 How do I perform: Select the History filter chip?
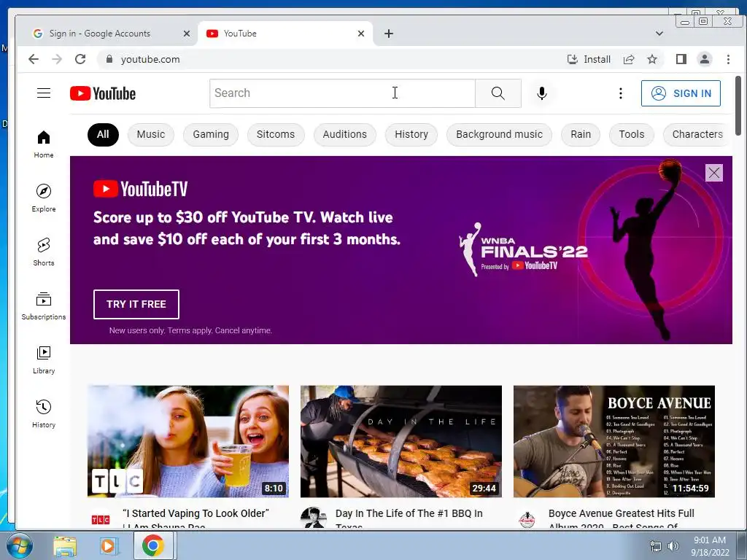coord(411,134)
